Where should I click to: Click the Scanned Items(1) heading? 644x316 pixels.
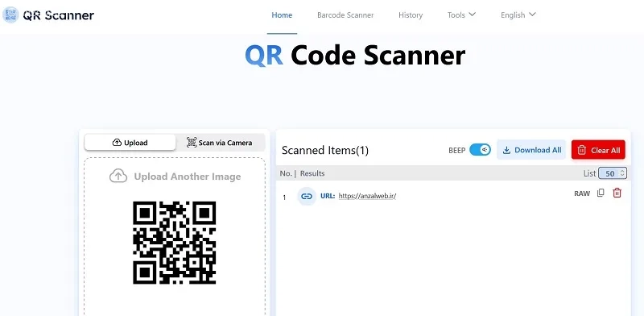(x=325, y=150)
